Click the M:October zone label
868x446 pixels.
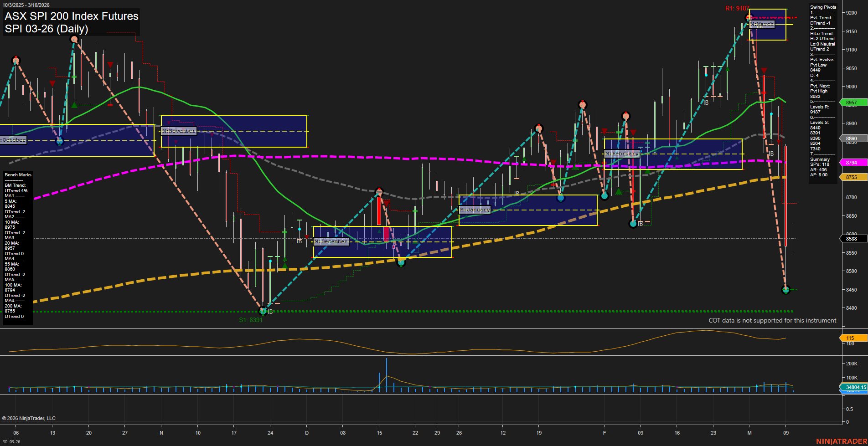point(13,139)
